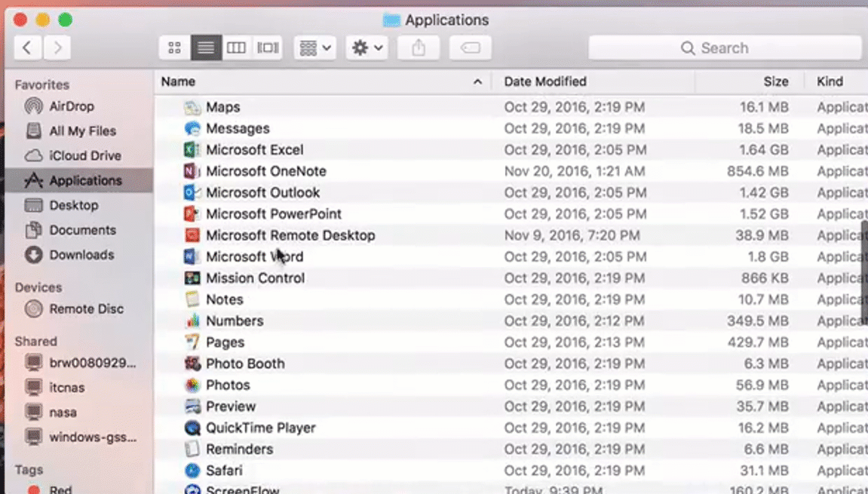Select the Microsoft Word app icon

(192, 257)
